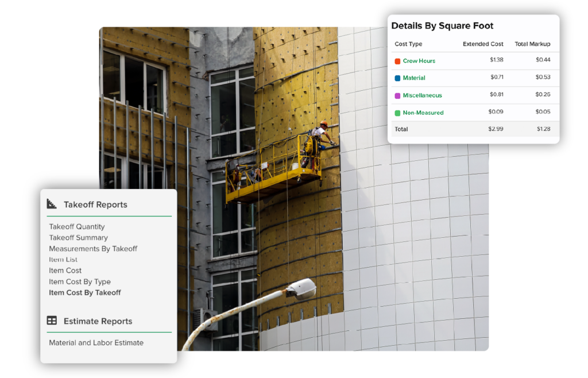Click the purple Miscellaneous color square

pos(397,95)
